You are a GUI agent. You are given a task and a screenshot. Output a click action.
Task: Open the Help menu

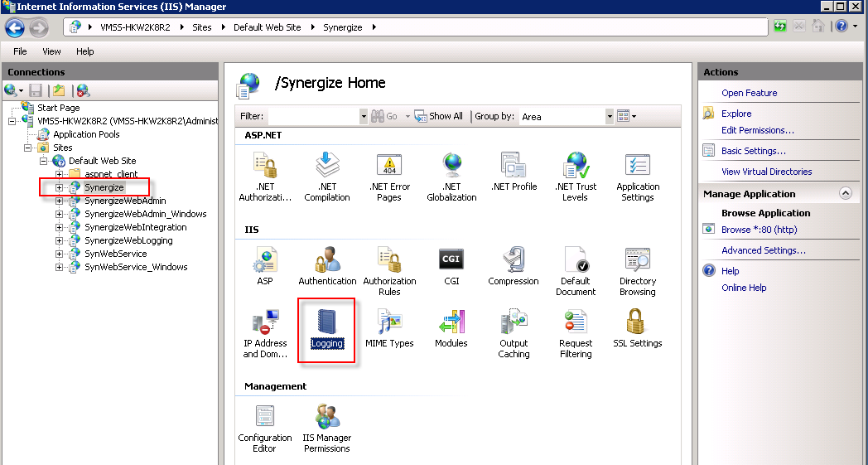point(84,51)
